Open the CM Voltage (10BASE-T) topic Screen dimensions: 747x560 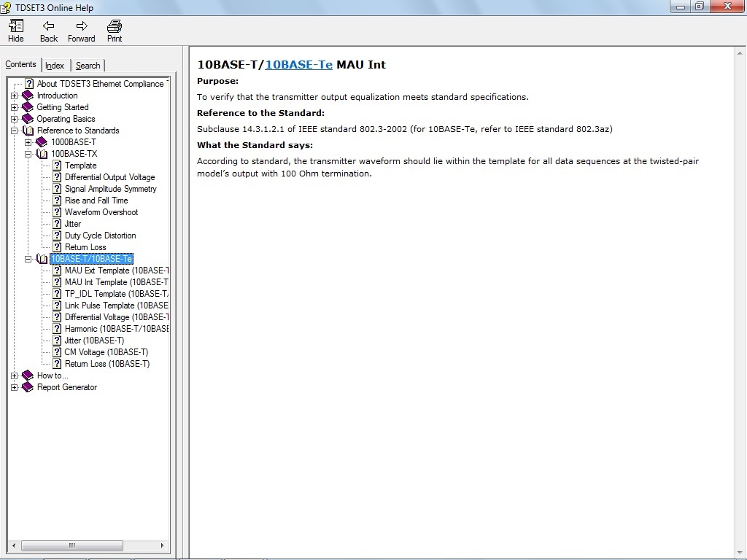point(107,352)
